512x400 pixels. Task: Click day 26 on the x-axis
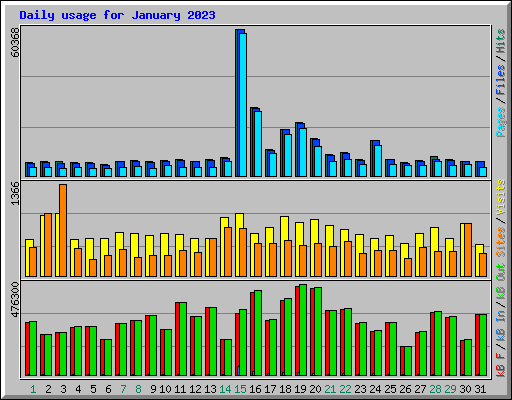pyautogui.click(x=405, y=389)
